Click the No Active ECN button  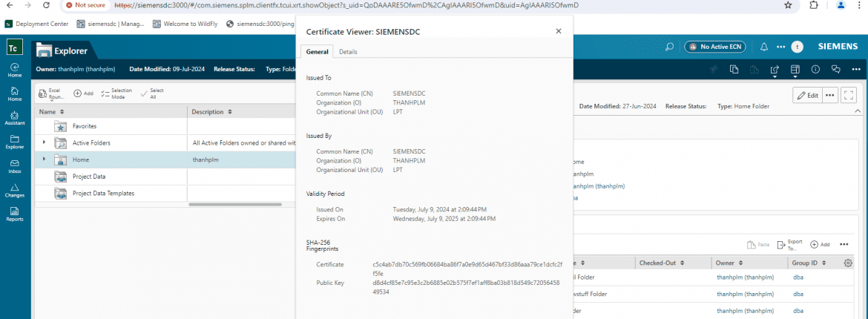(716, 47)
